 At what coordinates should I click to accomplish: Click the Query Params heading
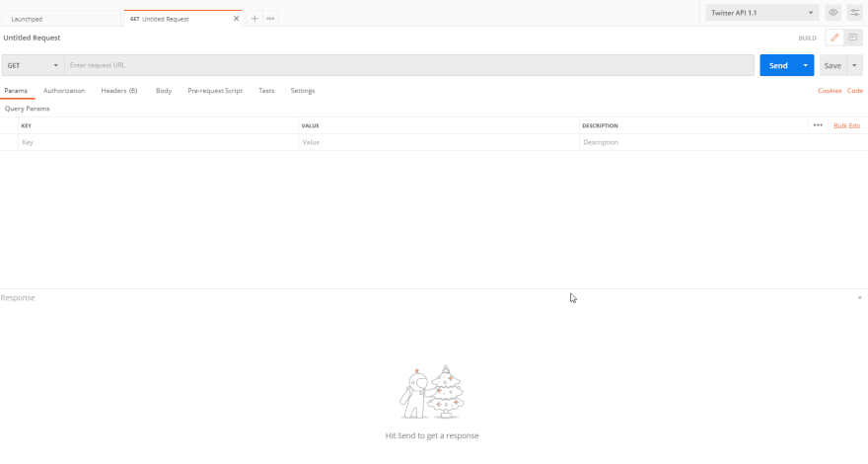click(28, 108)
